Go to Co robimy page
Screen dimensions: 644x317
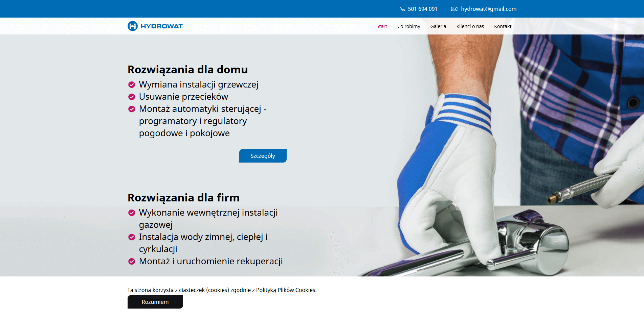pos(408,26)
